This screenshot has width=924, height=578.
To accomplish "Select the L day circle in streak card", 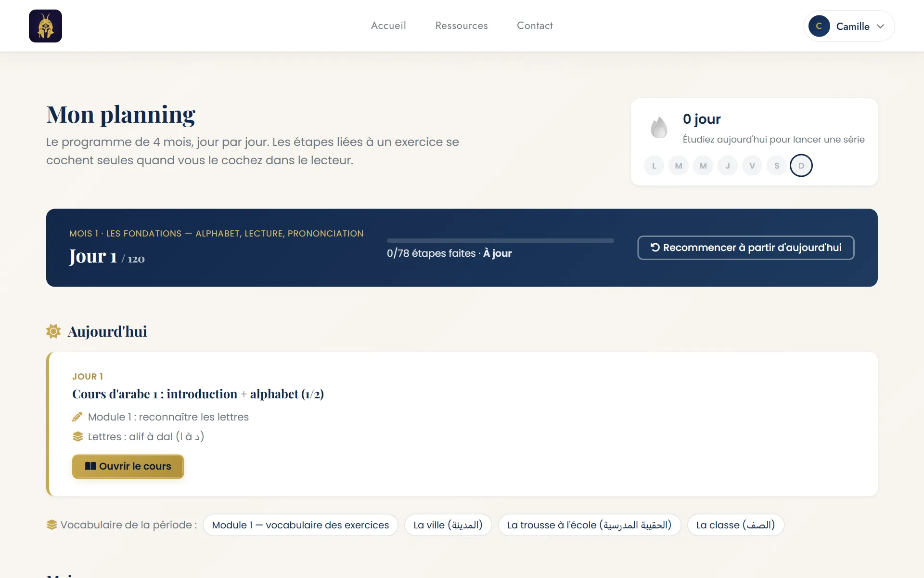I will [x=654, y=166].
